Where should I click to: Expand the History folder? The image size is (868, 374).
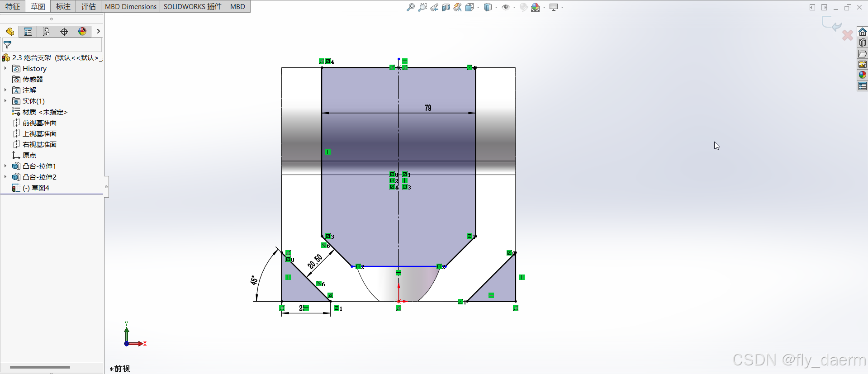click(x=5, y=68)
